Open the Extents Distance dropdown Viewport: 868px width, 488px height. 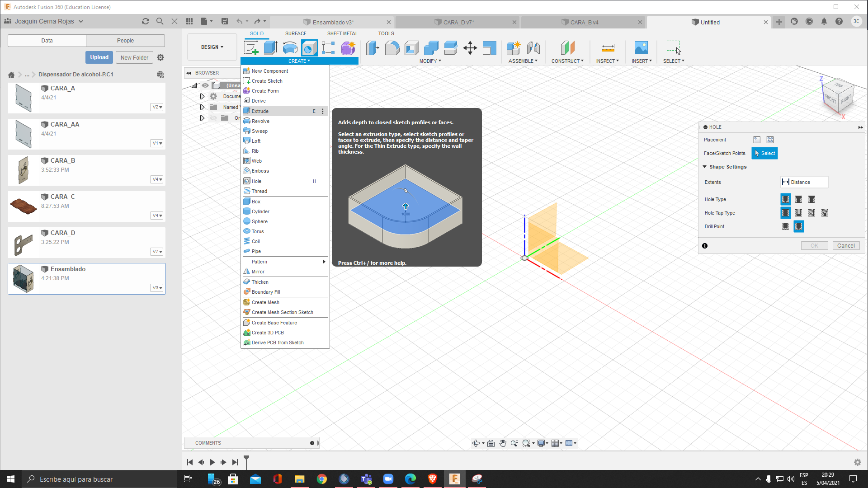[x=804, y=182]
